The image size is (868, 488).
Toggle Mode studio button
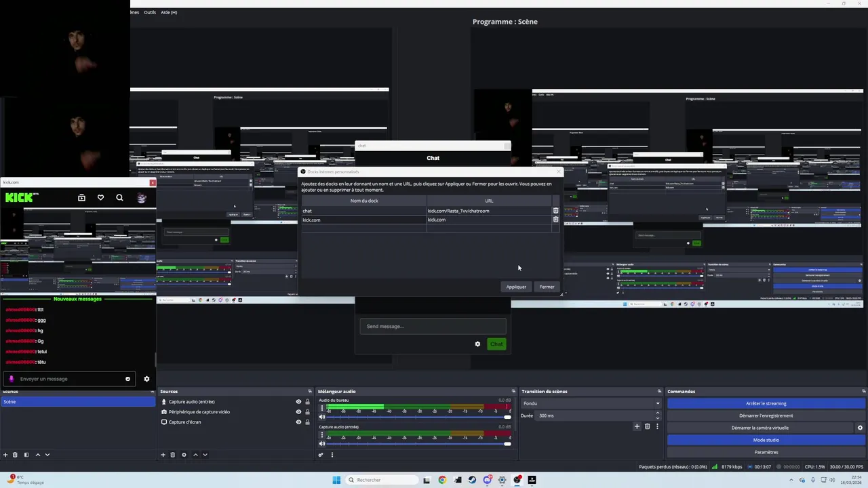coord(766,440)
